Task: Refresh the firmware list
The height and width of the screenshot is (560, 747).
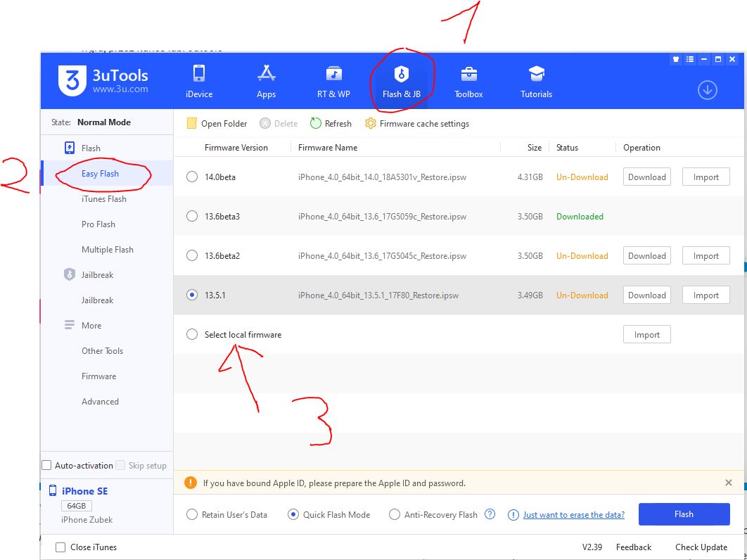Action: 331,123
